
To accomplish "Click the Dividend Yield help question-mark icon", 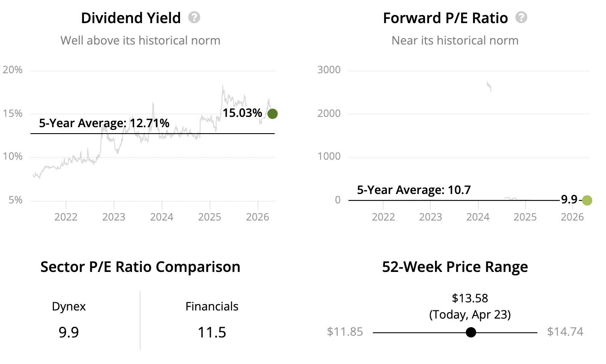I will [194, 18].
